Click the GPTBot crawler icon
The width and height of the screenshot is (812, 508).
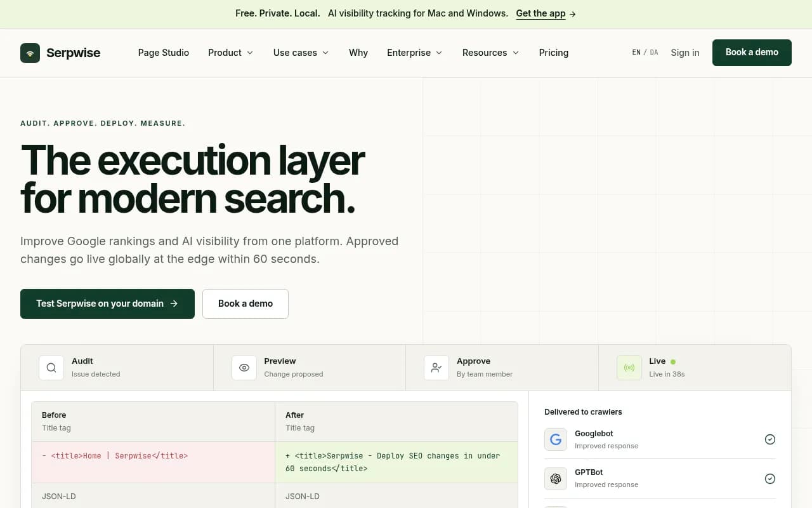pyautogui.click(x=556, y=478)
